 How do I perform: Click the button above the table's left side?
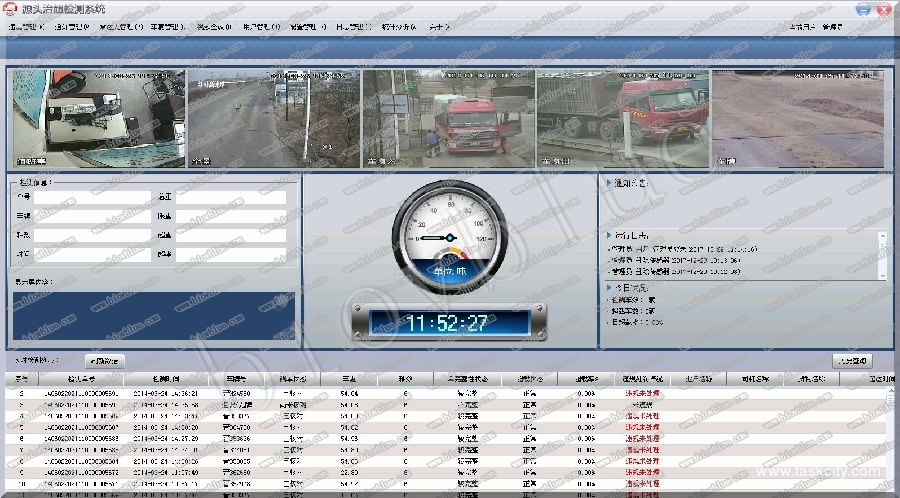(x=105, y=360)
